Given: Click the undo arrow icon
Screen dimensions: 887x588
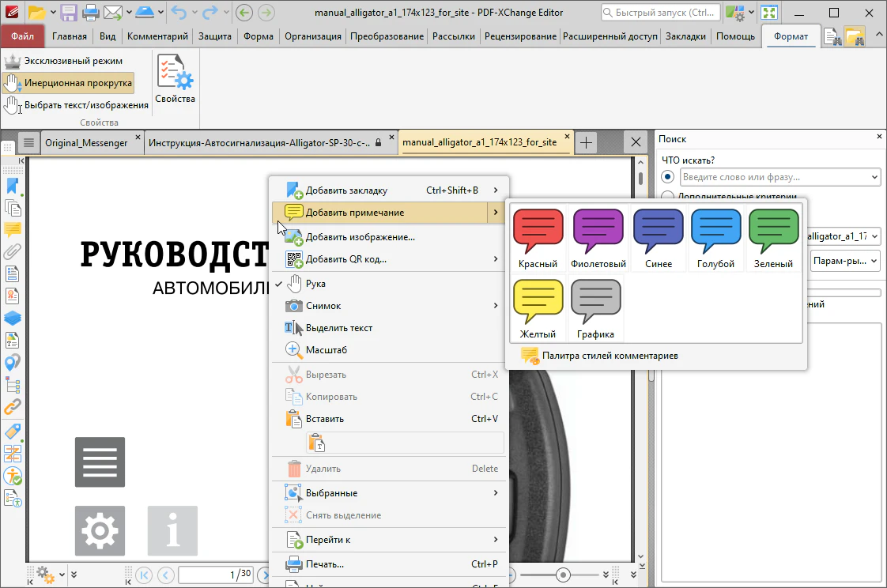Looking at the screenshot, I should (179, 13).
